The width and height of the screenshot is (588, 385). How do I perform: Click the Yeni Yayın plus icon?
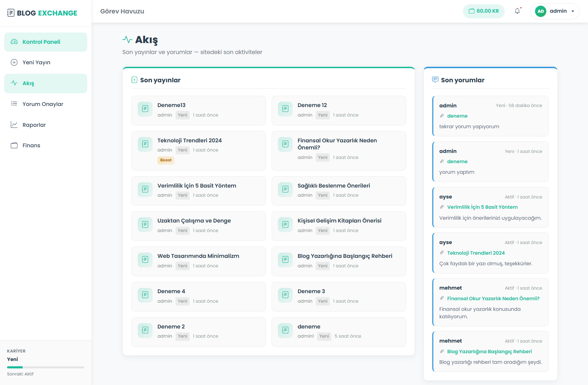(x=14, y=63)
